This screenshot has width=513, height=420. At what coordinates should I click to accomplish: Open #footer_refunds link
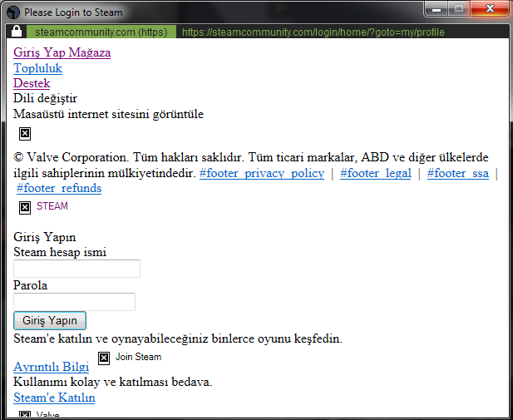[59, 188]
